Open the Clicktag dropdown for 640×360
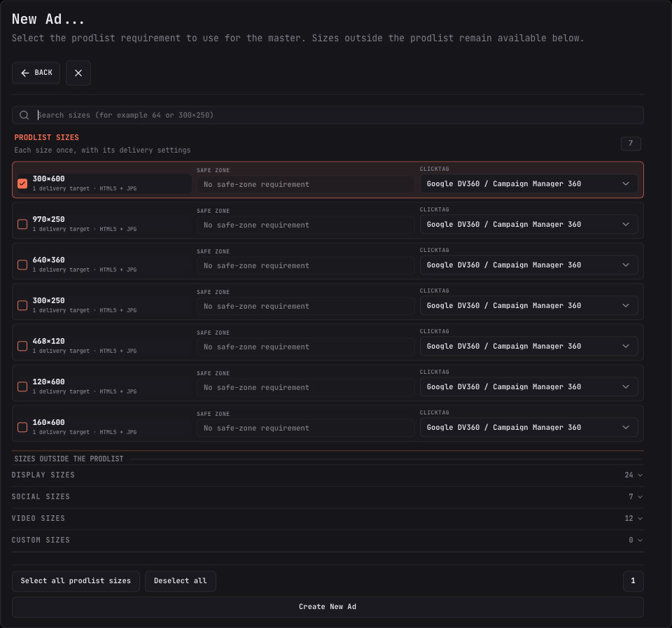Screen dimensions: 672x628 pyautogui.click(x=528, y=265)
